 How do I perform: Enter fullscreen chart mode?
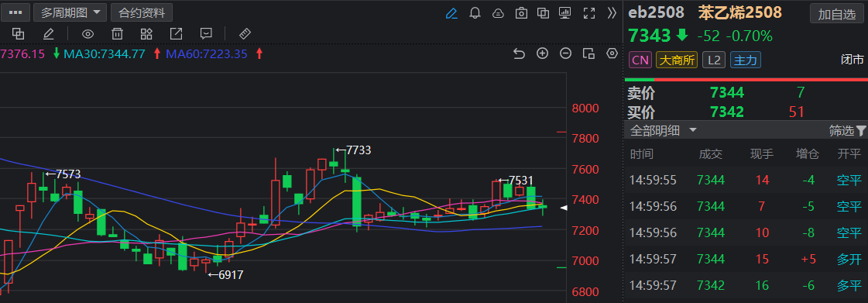589,12
